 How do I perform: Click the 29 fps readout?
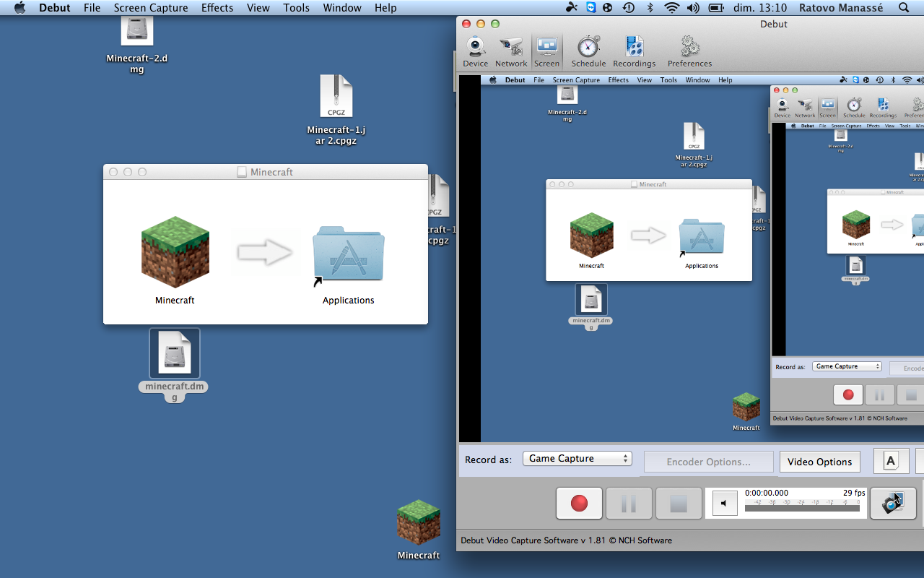coord(854,493)
